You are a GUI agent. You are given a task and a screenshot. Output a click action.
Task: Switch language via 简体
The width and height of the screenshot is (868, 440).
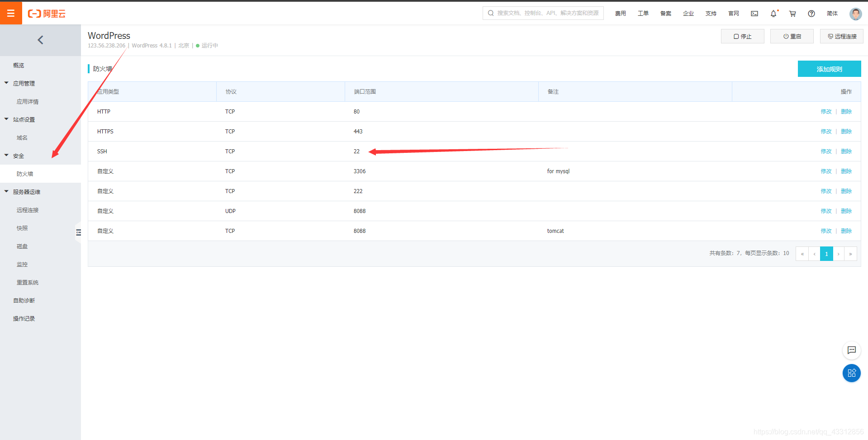click(x=832, y=14)
